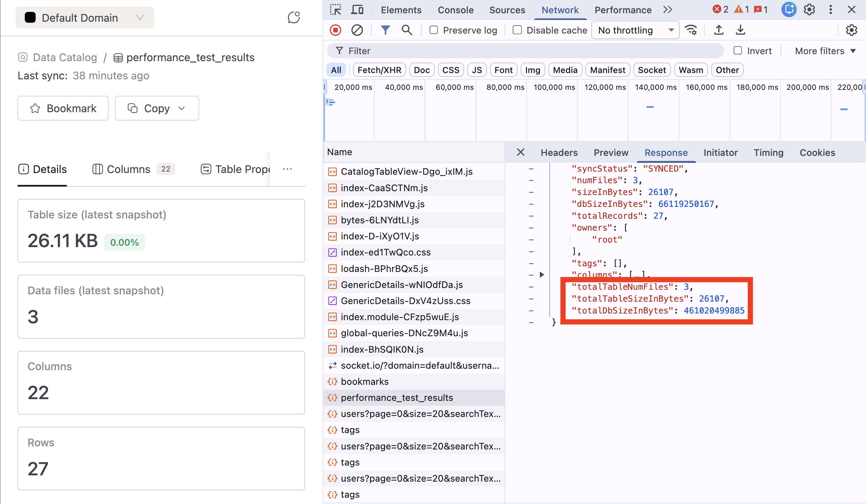Open the Columns tab

(128, 169)
